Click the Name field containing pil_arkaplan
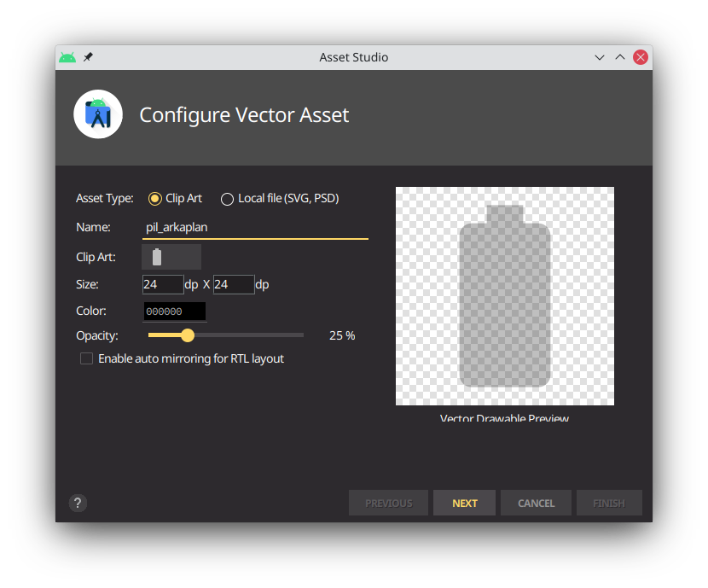708x588 pixels. click(x=256, y=228)
